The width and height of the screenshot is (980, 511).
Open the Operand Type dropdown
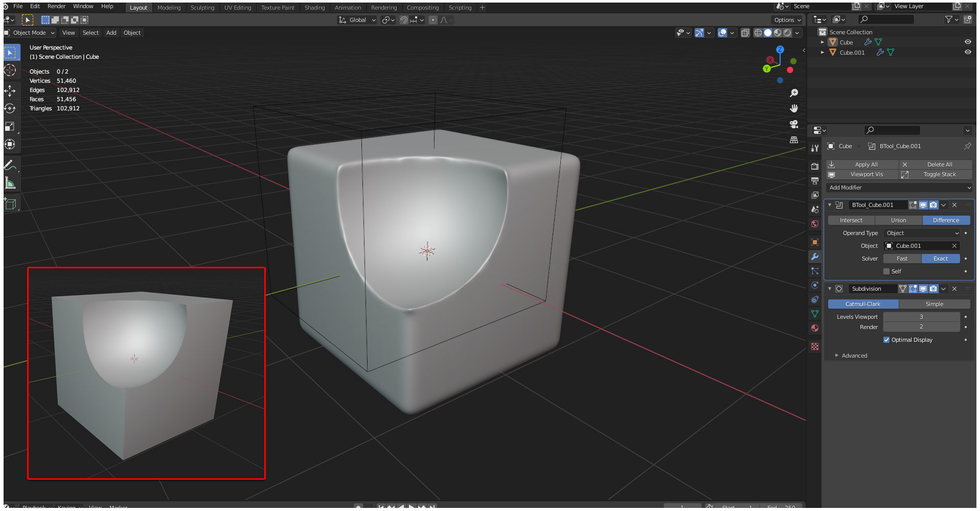[922, 233]
